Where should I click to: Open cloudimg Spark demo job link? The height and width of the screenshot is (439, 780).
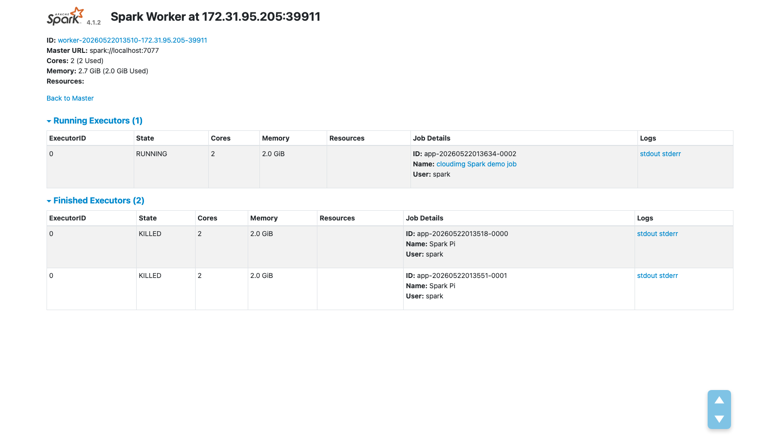tap(476, 164)
